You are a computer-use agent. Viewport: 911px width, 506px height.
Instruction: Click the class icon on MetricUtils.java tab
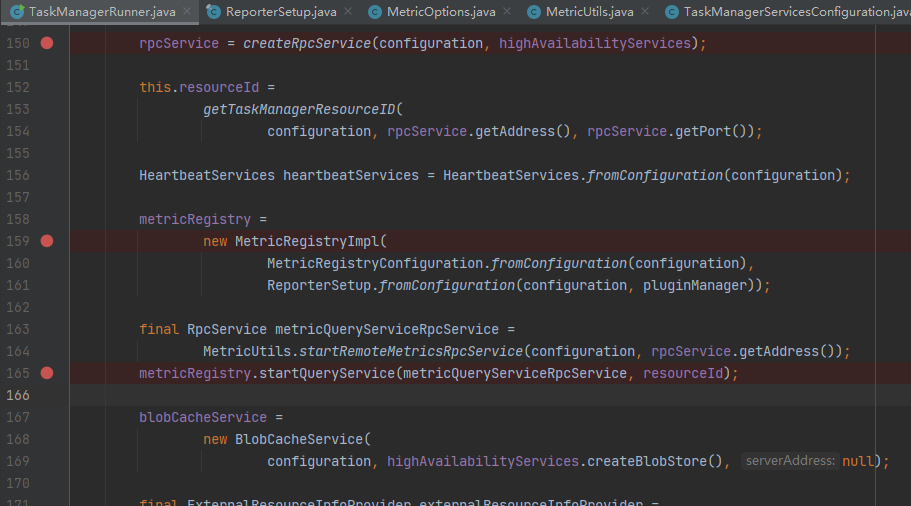[x=534, y=12]
